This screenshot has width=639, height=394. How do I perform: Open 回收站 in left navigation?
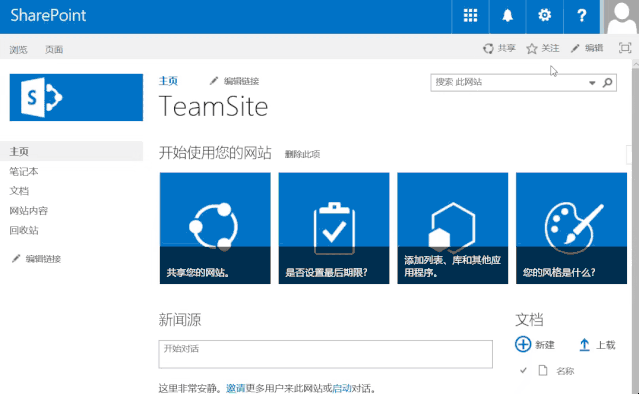pos(24,230)
